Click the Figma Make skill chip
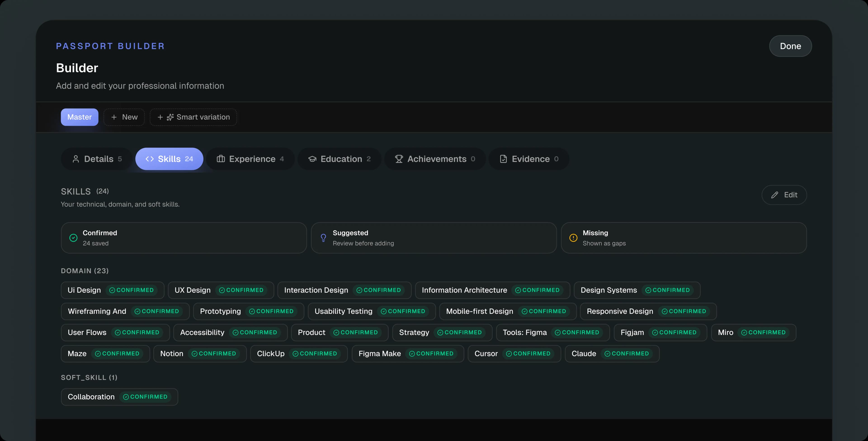 click(x=408, y=354)
